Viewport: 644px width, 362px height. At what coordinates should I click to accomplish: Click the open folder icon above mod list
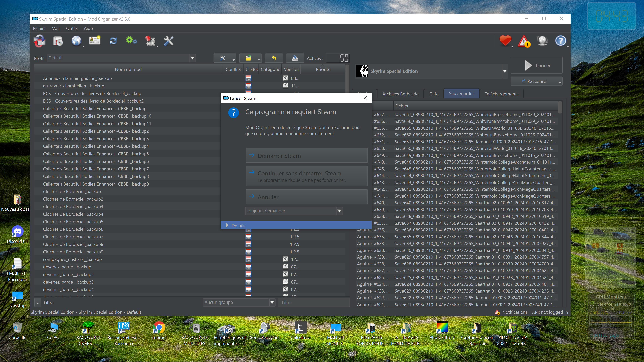(248, 58)
